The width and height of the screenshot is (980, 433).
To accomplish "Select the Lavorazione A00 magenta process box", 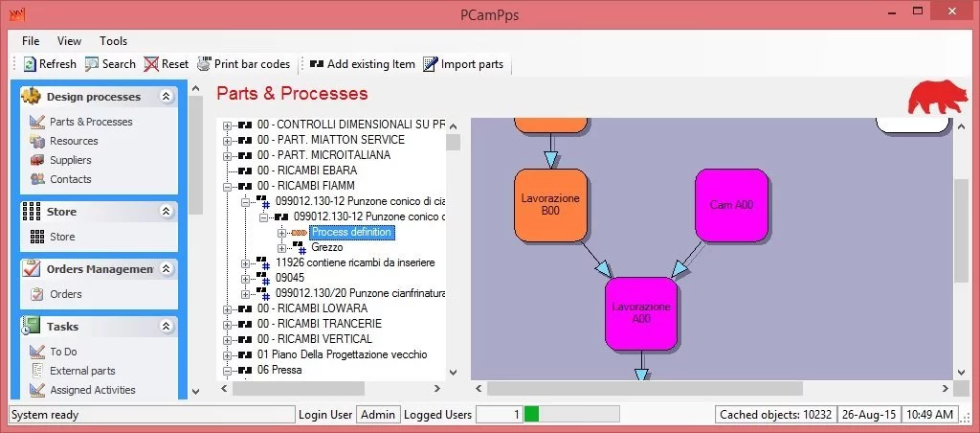I will [641, 313].
